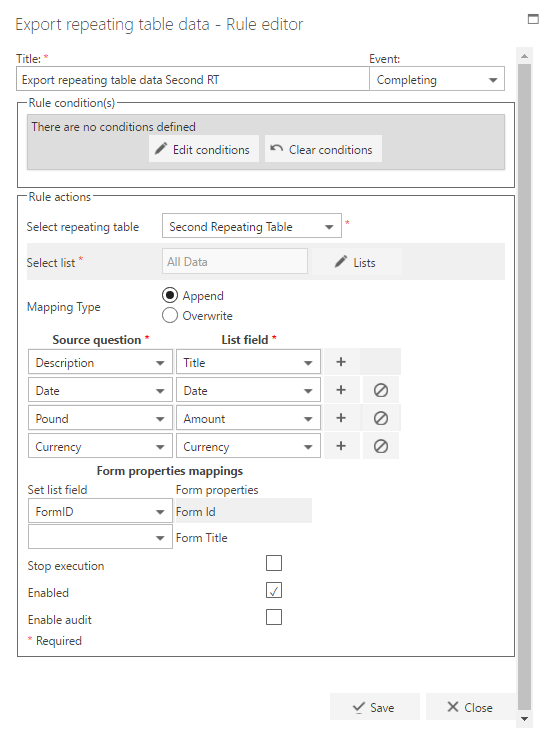Image resolution: width=548 pixels, height=739 pixels.
Task: Save the rule
Action: point(375,706)
